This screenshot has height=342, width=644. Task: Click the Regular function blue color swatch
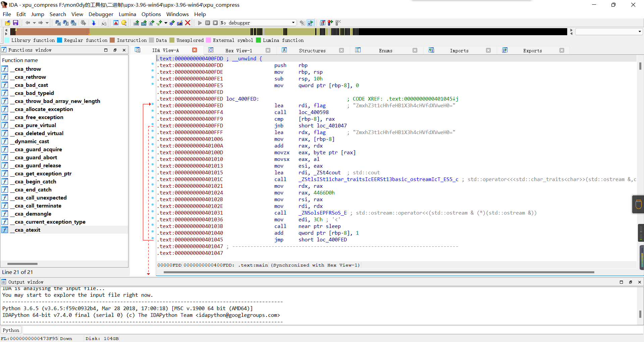point(60,40)
